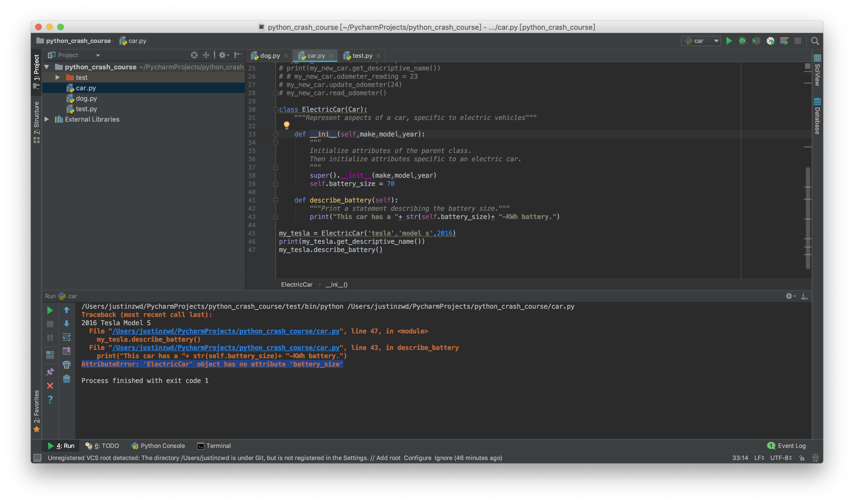Hide Project panel with the hide icon
Viewport: 854px width, 504px height.
238,55
